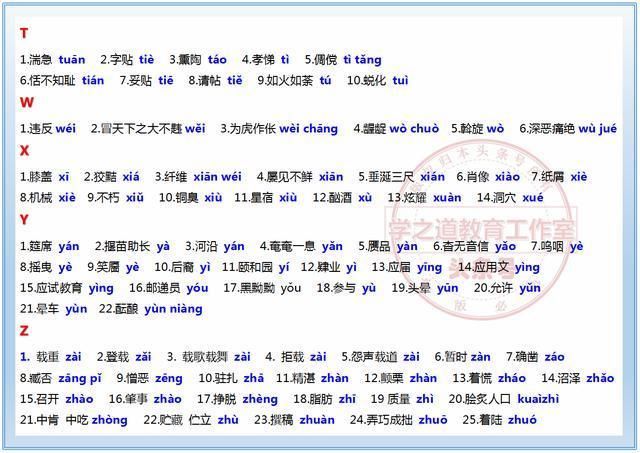Click the entry '4.屡见不鲜 xiān'
Screen dimensions: 640x453
pos(300,177)
